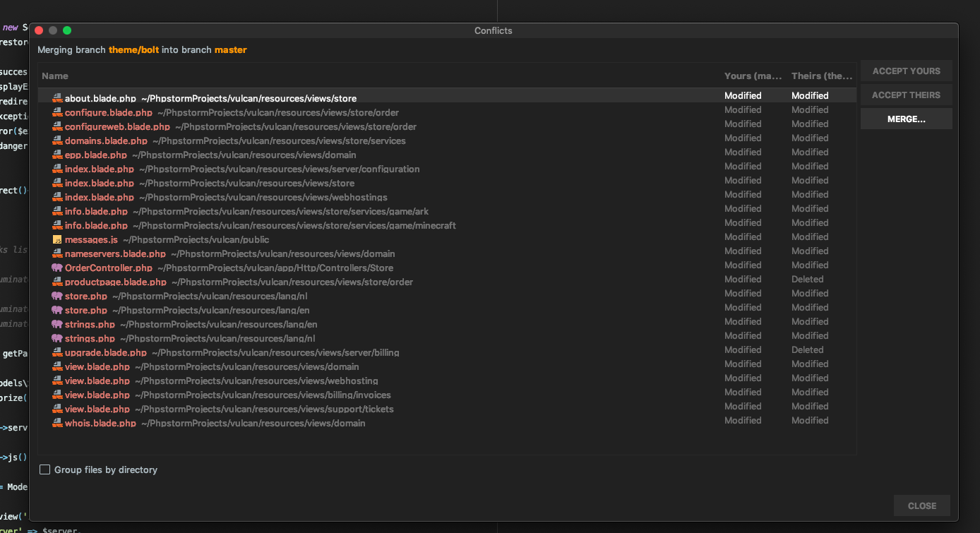
Task: Click the red window close button
Action: click(39, 30)
